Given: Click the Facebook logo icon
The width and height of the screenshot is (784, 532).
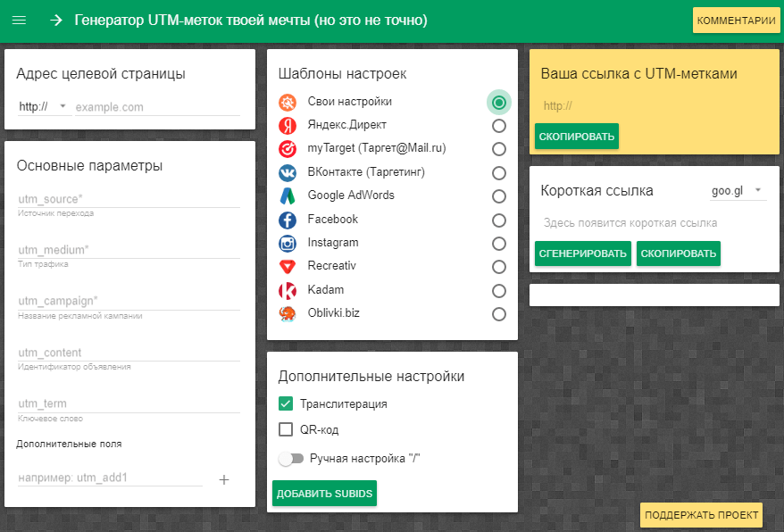Looking at the screenshot, I should coord(288,220).
